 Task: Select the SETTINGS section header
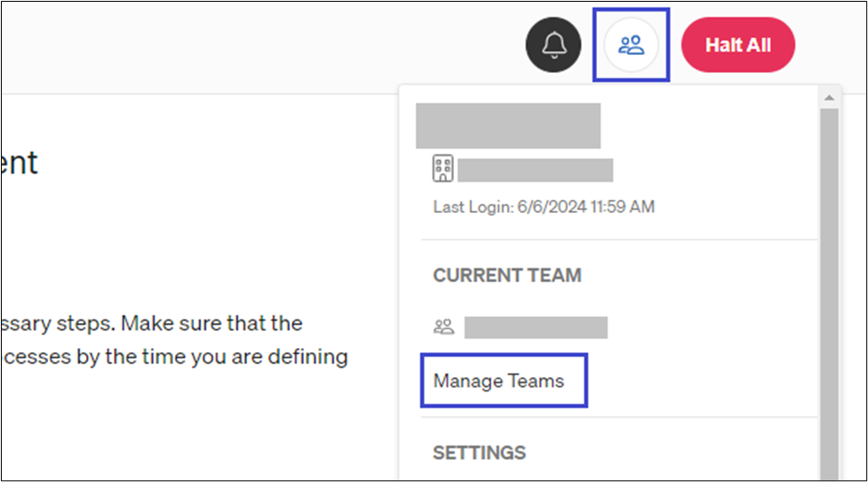[x=479, y=453]
